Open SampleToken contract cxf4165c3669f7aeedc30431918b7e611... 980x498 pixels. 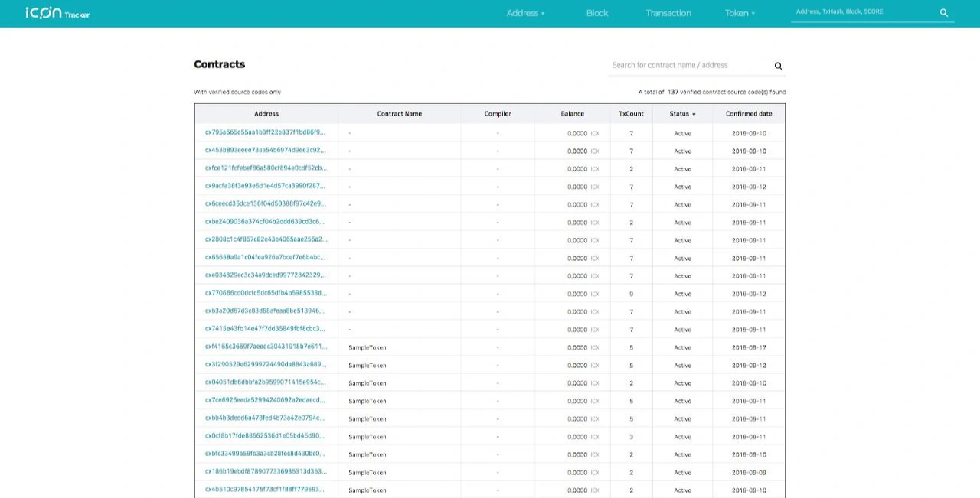(265, 347)
